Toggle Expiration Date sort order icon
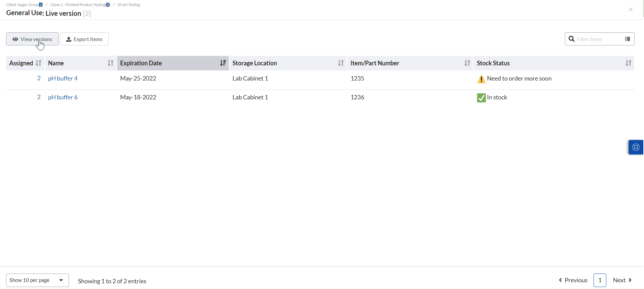Image resolution: width=644 pixels, height=289 pixels. tap(223, 63)
